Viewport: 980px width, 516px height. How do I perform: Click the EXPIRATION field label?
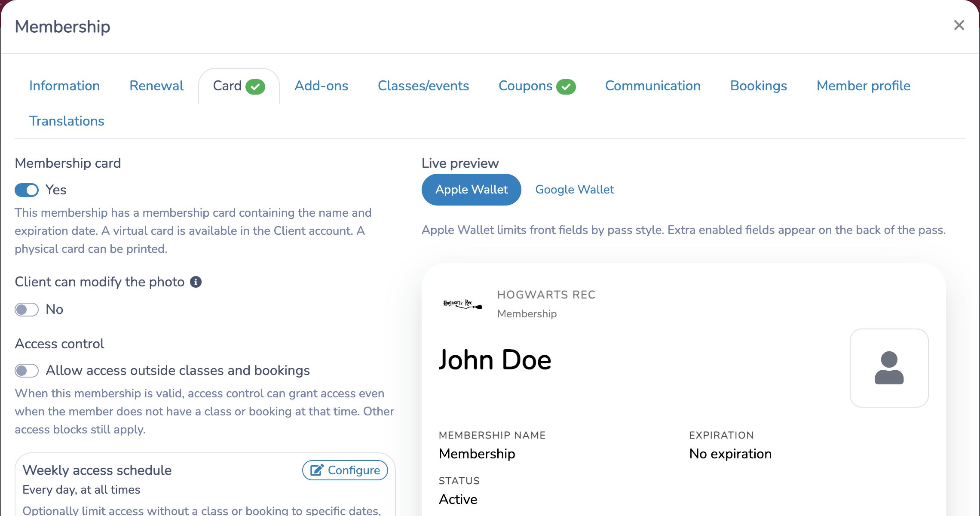point(721,435)
